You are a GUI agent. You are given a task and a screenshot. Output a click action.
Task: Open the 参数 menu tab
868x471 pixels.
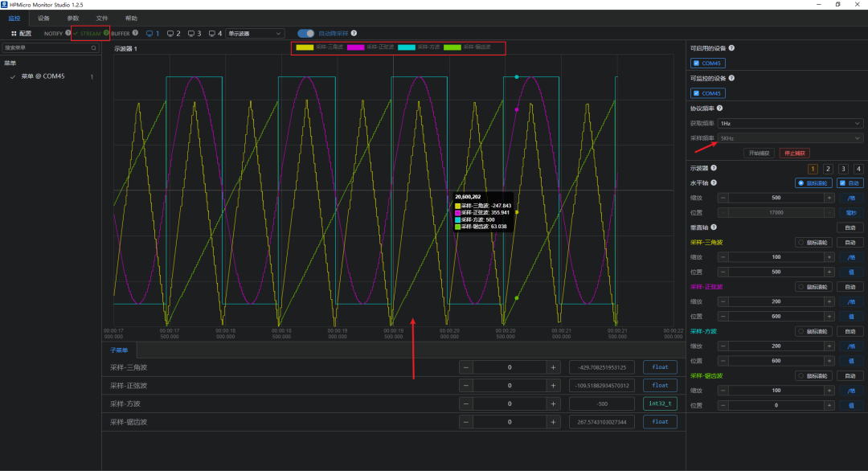[73, 18]
